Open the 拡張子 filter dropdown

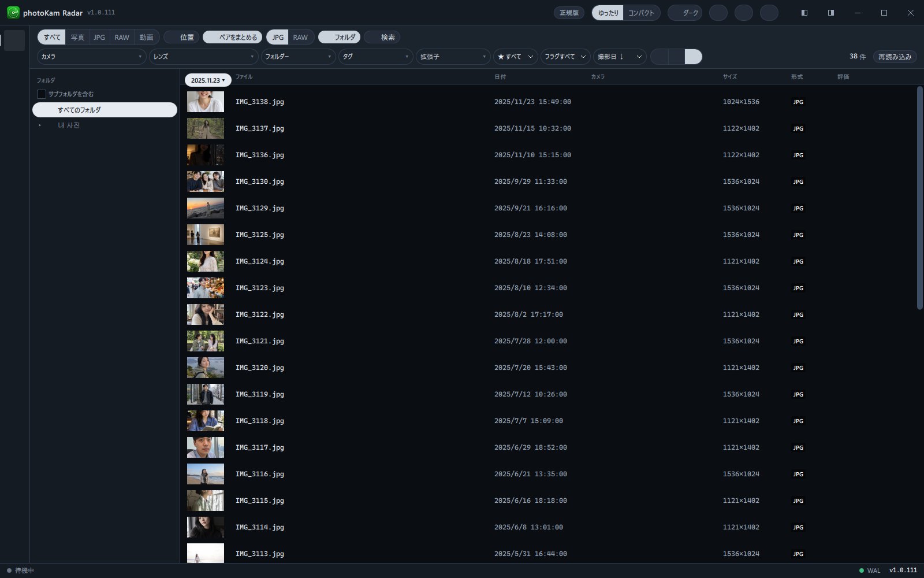coord(453,57)
